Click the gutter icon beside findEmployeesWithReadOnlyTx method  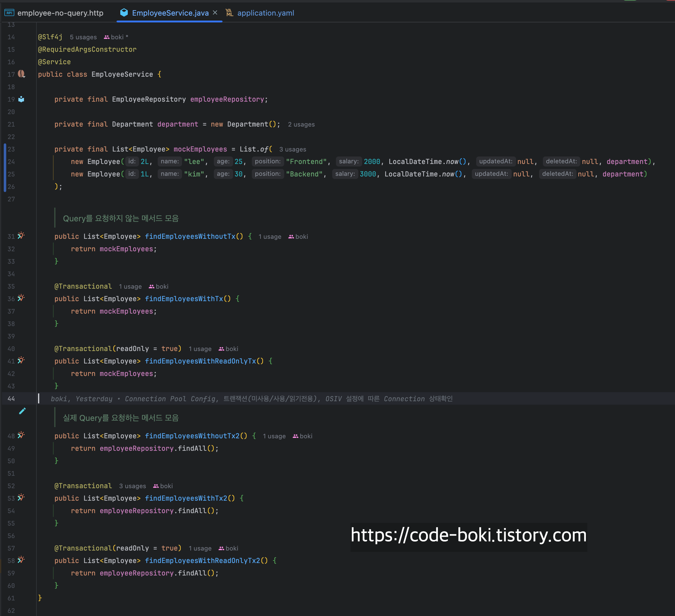(x=21, y=360)
